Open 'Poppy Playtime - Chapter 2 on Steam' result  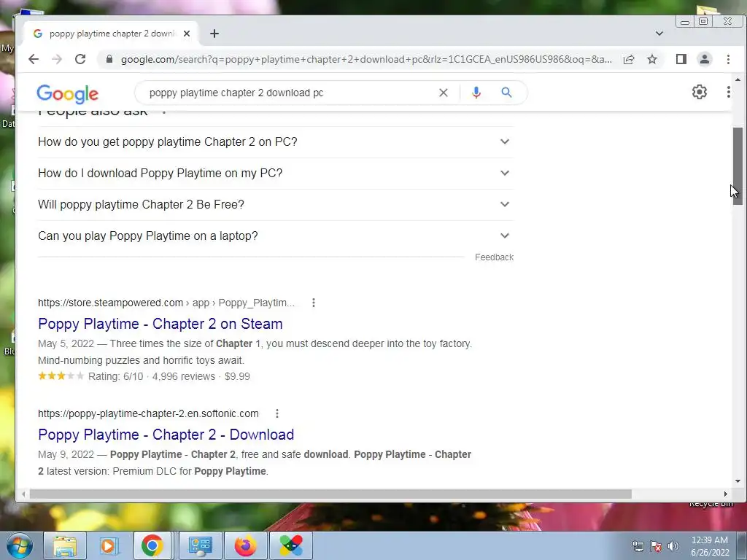pyautogui.click(x=160, y=324)
